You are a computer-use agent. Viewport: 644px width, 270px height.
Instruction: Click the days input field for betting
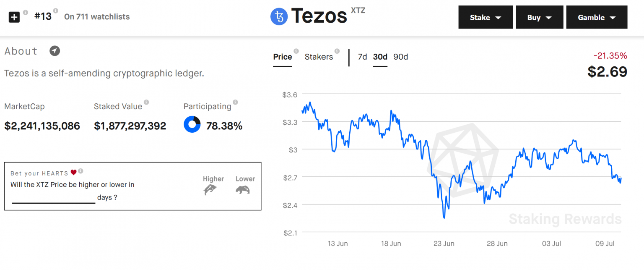53,198
